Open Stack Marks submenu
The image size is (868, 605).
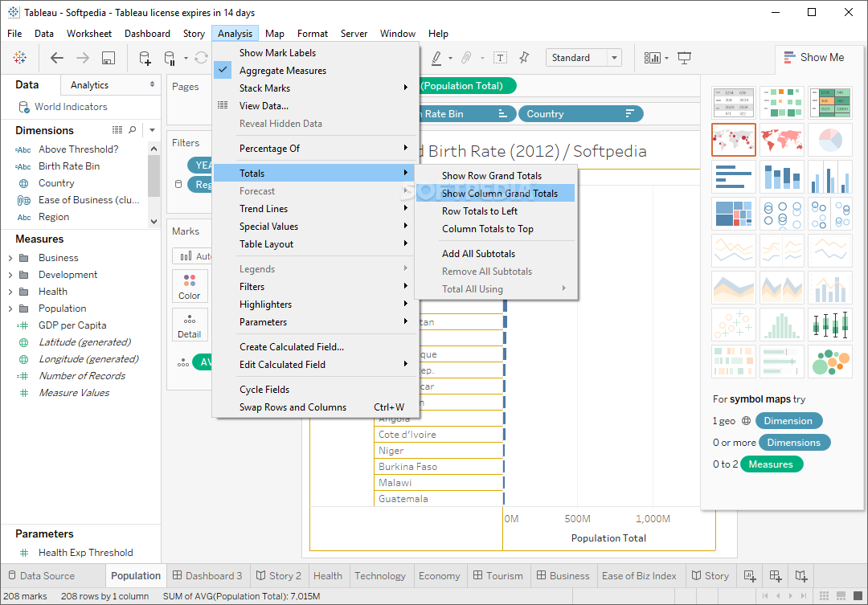pyautogui.click(x=315, y=88)
